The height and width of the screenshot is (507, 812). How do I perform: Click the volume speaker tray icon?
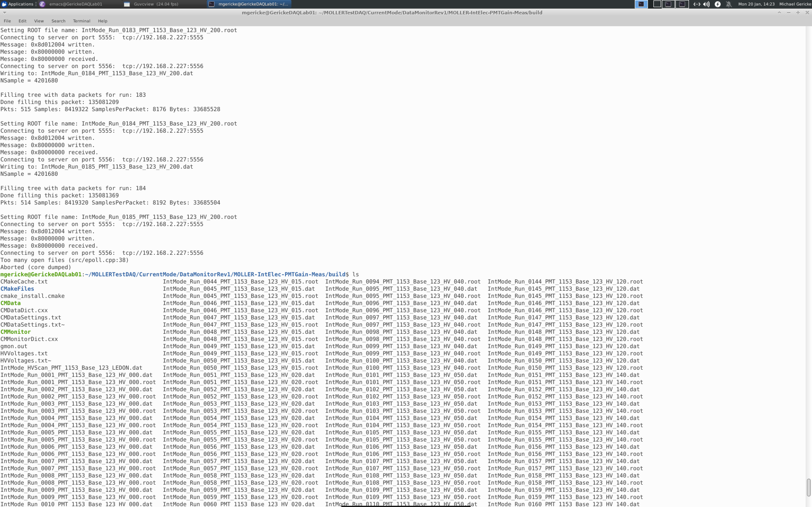coord(706,4)
